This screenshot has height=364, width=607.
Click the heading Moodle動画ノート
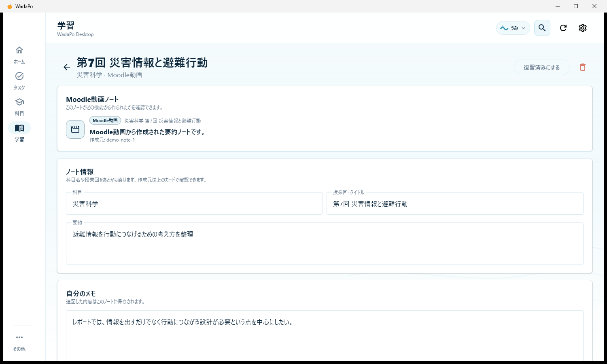[92, 99]
